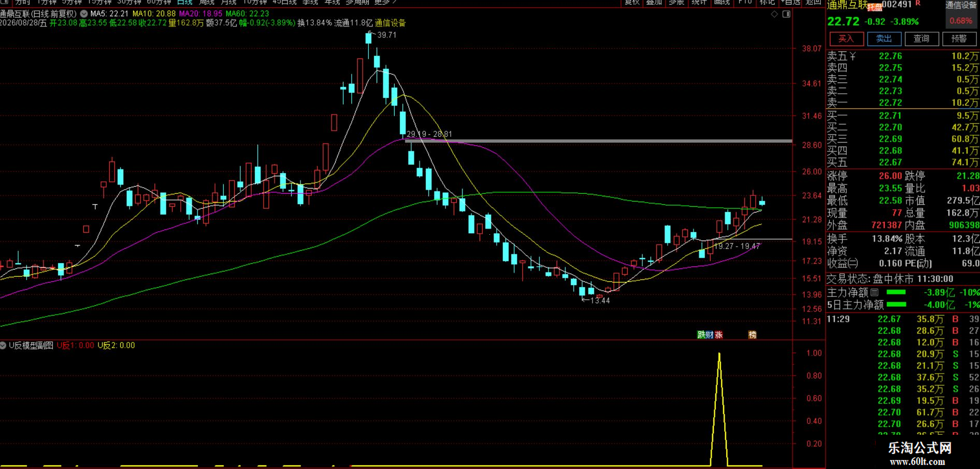Click the 买一 bid price 22.71

coord(890,116)
